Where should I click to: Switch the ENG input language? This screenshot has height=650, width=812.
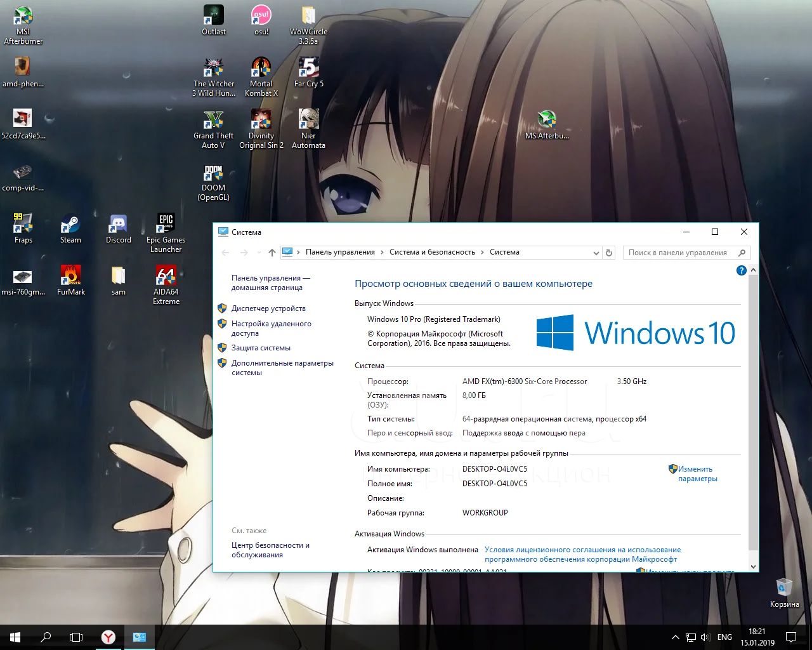(724, 637)
